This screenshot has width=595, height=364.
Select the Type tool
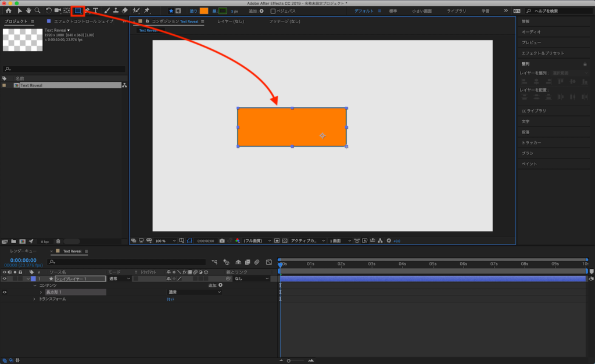(96, 10)
